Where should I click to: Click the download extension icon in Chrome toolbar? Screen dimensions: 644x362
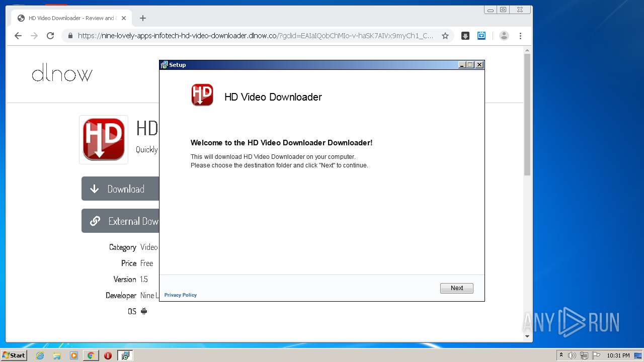[465, 36]
